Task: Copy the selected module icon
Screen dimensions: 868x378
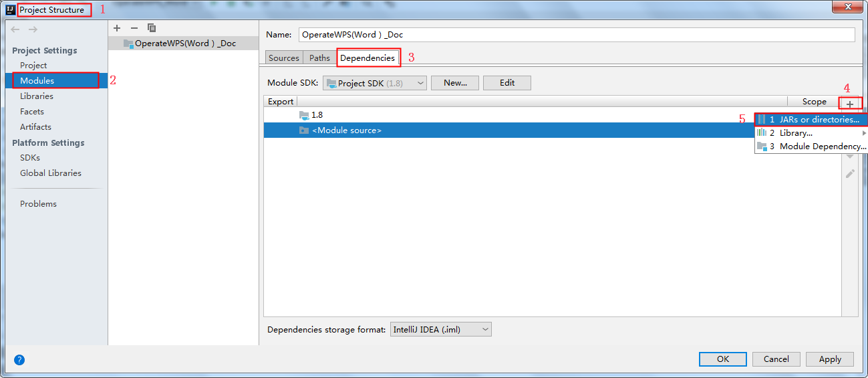Action: pyautogui.click(x=152, y=28)
